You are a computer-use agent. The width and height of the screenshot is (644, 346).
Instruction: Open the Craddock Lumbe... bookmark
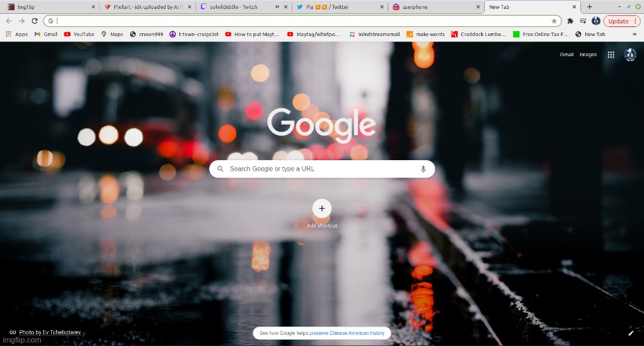coord(479,34)
